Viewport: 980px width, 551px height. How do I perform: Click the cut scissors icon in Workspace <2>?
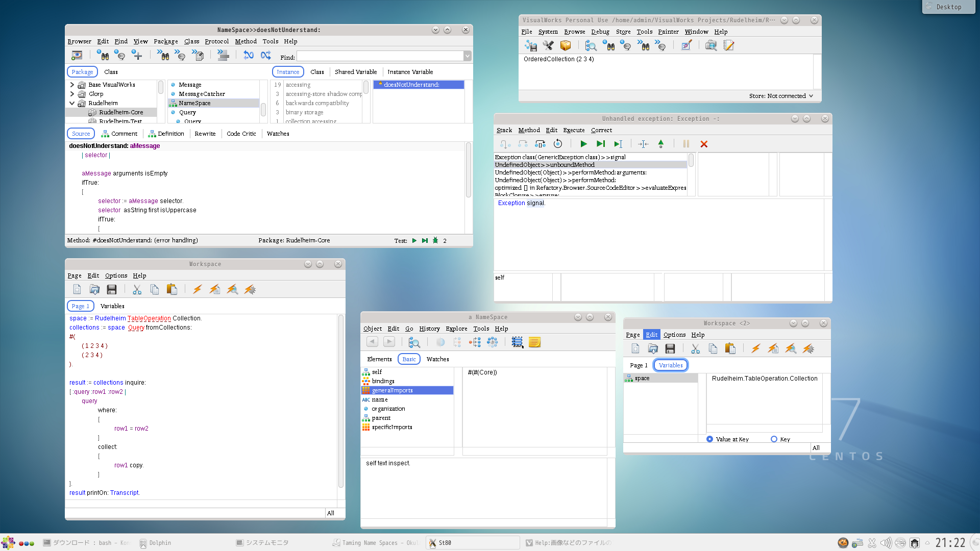pos(695,349)
